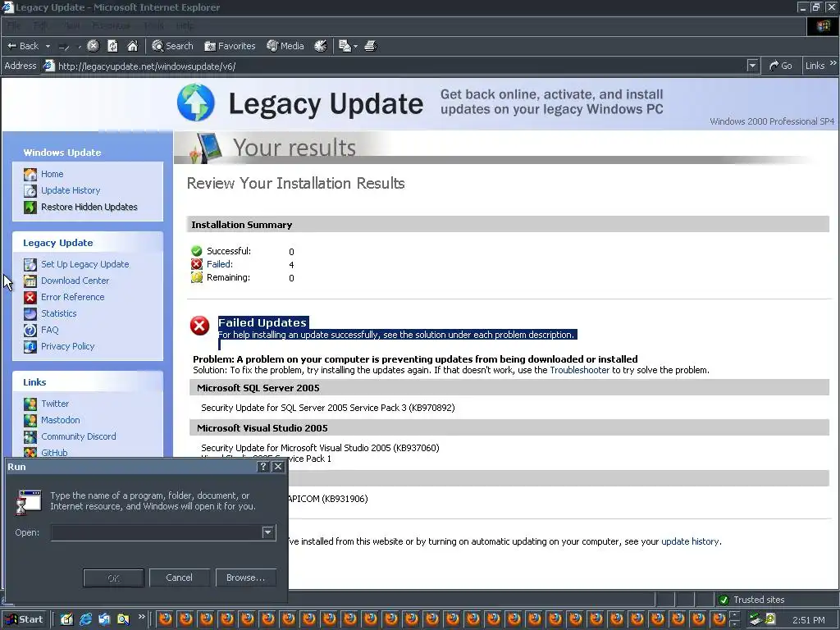Open the Download Center link
The height and width of the screenshot is (630, 840).
tap(75, 281)
